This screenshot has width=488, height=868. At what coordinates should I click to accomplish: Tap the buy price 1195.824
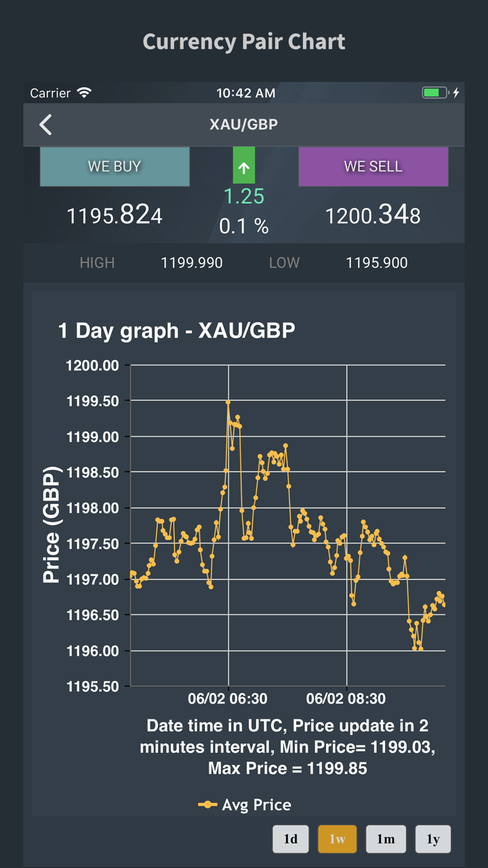[x=115, y=216]
